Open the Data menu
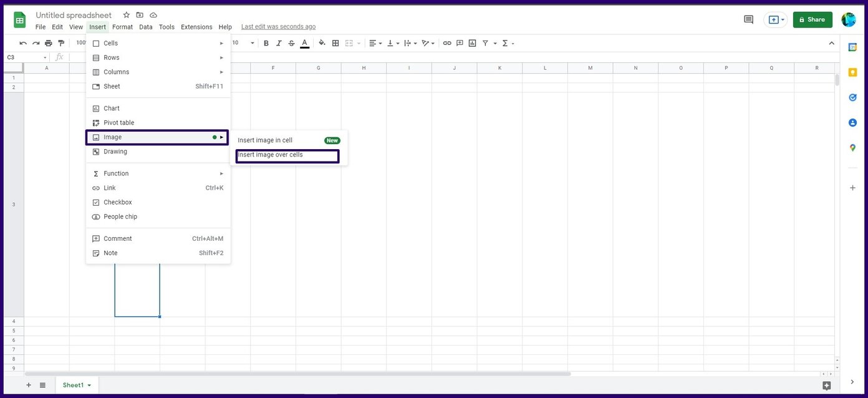 pyautogui.click(x=146, y=27)
